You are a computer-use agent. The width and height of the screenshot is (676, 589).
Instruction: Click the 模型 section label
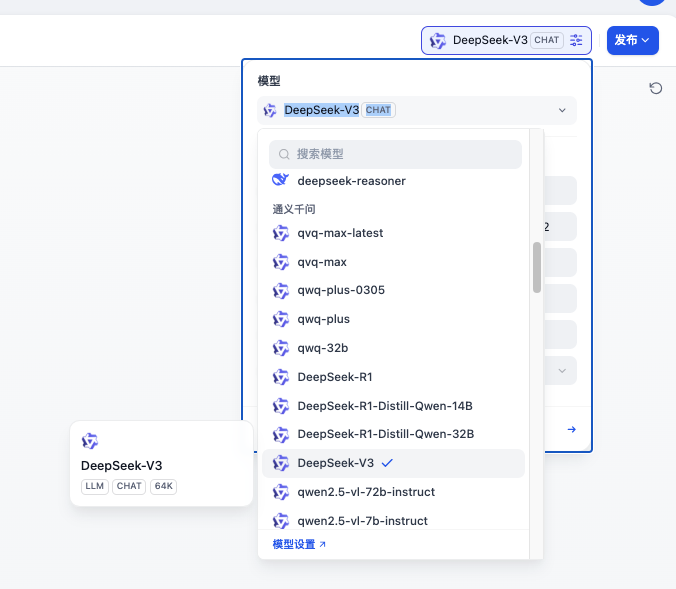(x=269, y=81)
